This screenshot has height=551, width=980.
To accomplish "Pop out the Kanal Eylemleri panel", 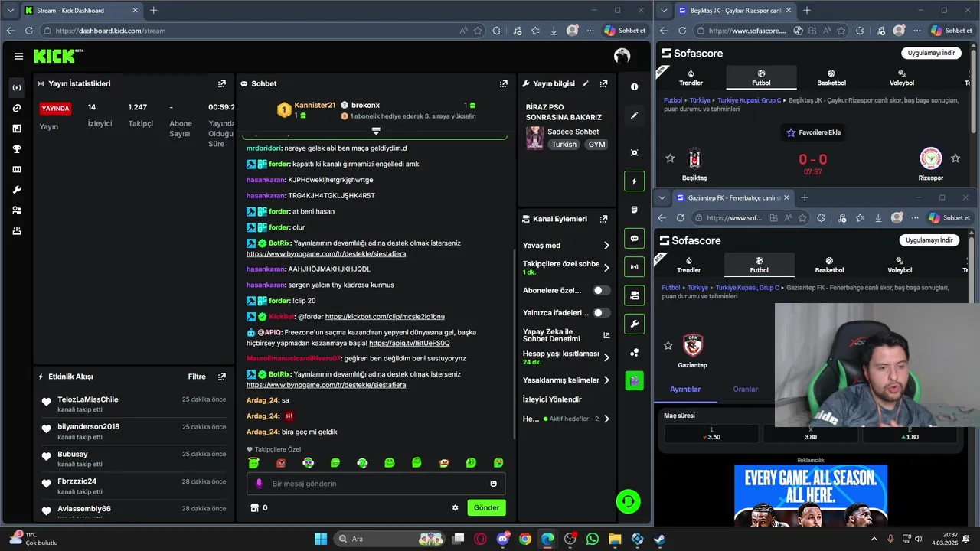I will coord(604,219).
